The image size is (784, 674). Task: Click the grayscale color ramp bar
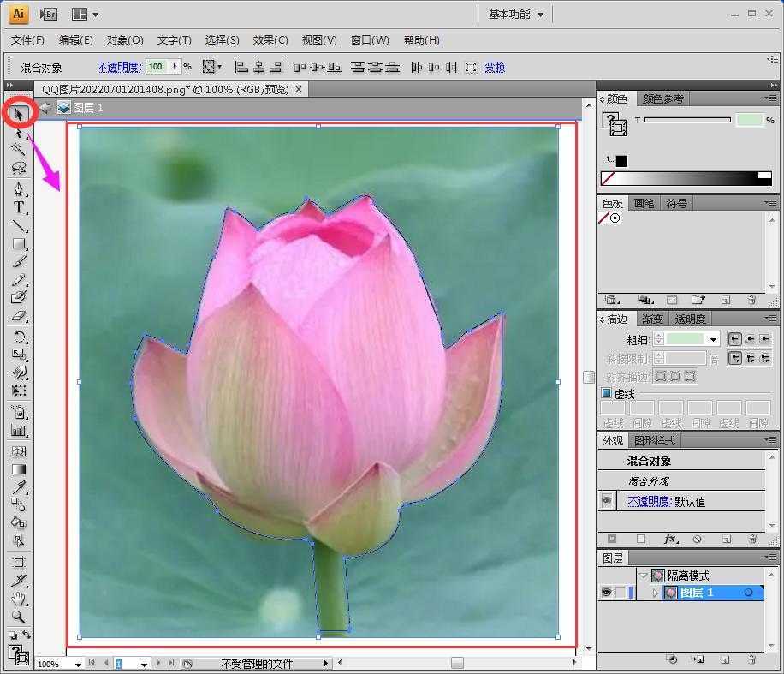click(692, 178)
